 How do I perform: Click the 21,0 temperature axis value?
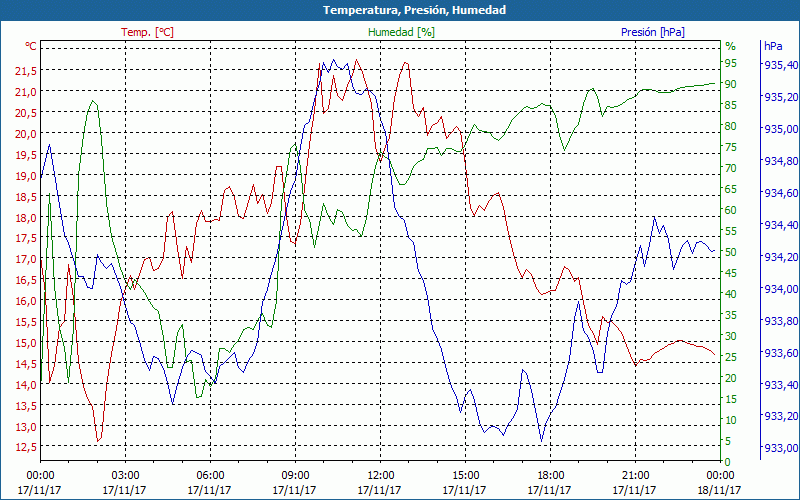coord(26,91)
